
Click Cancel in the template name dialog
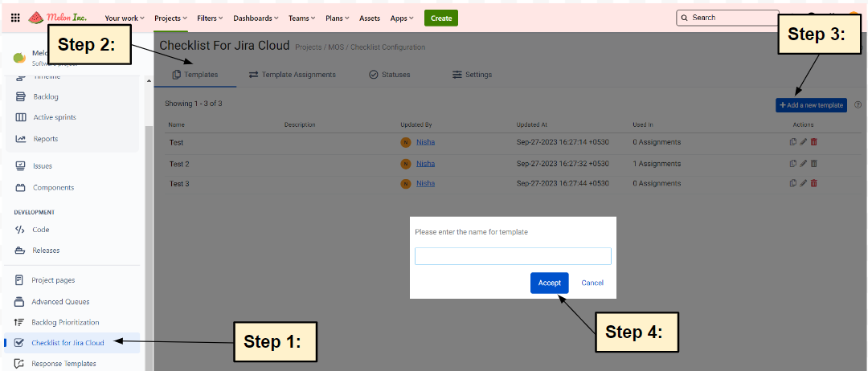[x=592, y=283]
